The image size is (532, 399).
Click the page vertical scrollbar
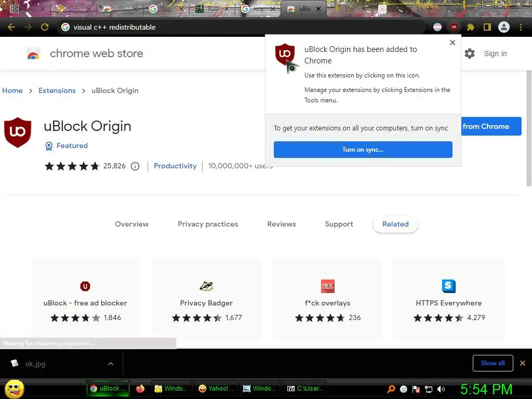pyautogui.click(x=529, y=128)
